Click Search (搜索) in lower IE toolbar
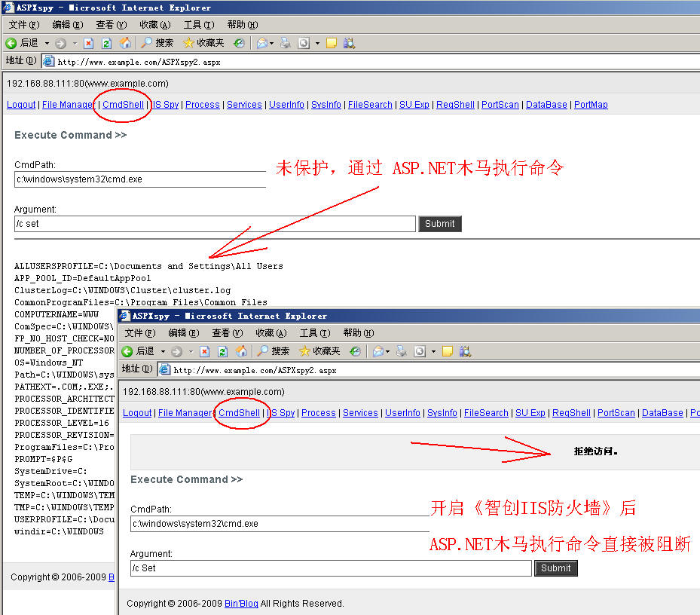The width and height of the screenshot is (700, 615). (x=273, y=351)
